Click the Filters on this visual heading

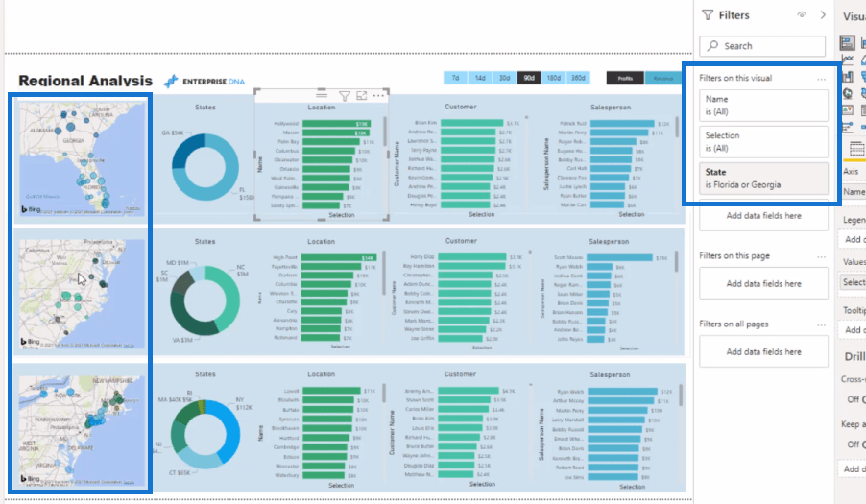click(735, 78)
